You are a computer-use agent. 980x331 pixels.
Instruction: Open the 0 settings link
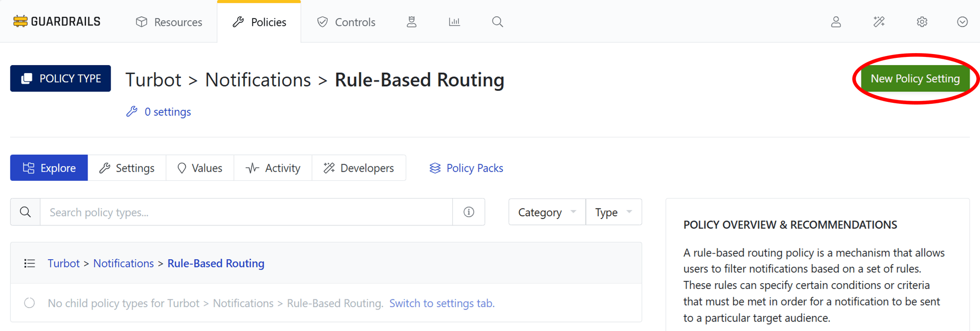point(158,111)
